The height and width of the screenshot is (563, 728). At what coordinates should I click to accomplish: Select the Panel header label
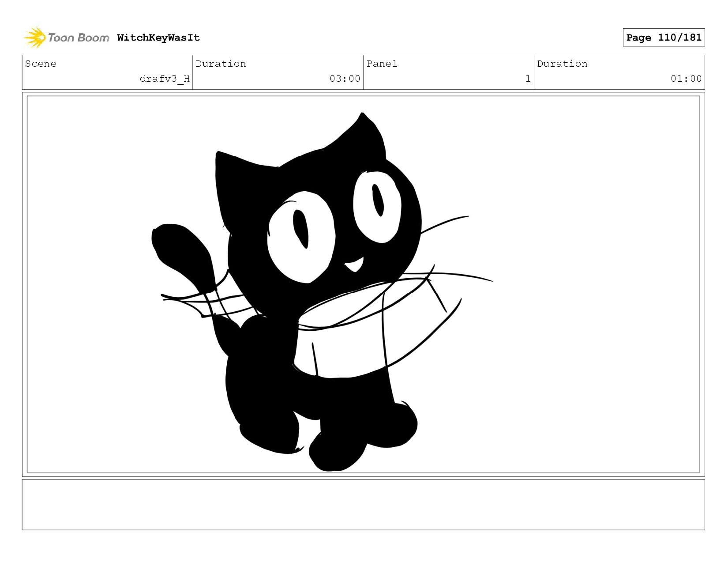coord(382,64)
